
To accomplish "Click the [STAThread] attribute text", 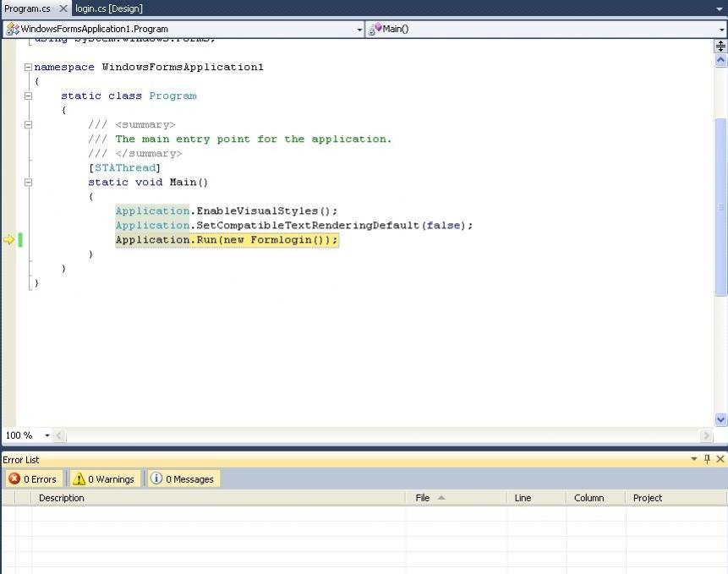I will pyautogui.click(x=124, y=168).
